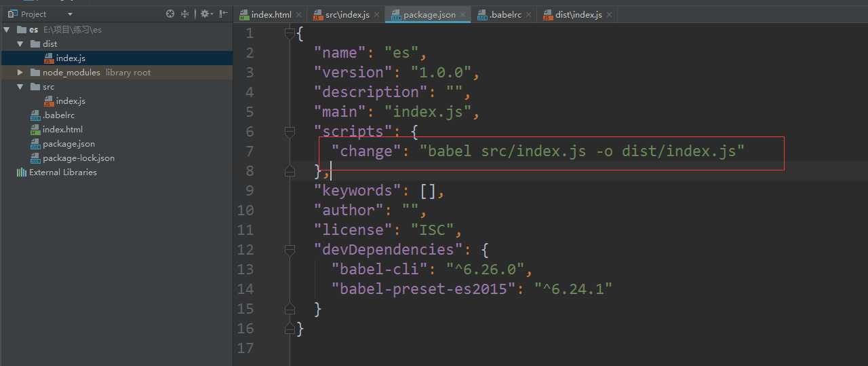Click the "change" script key
The image size is (868, 366).
(x=366, y=151)
